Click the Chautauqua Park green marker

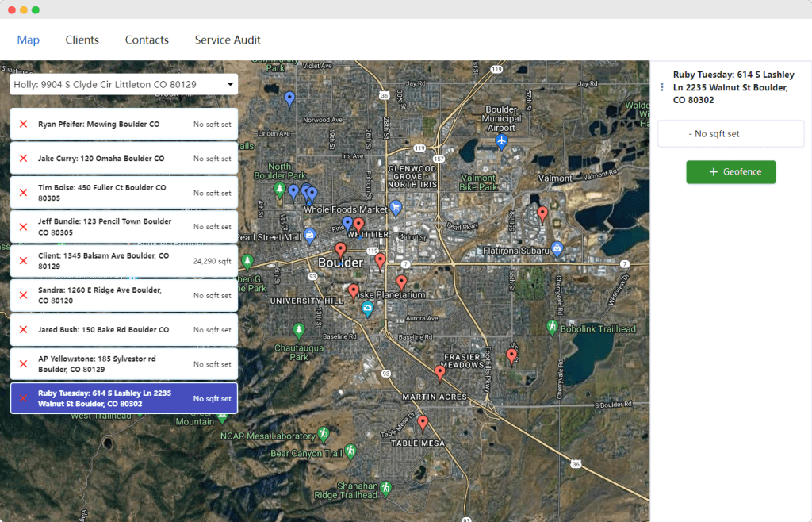pos(299,330)
